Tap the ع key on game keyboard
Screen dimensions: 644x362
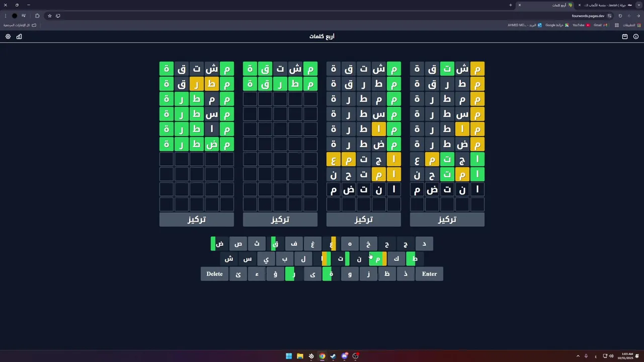pyautogui.click(x=331, y=244)
